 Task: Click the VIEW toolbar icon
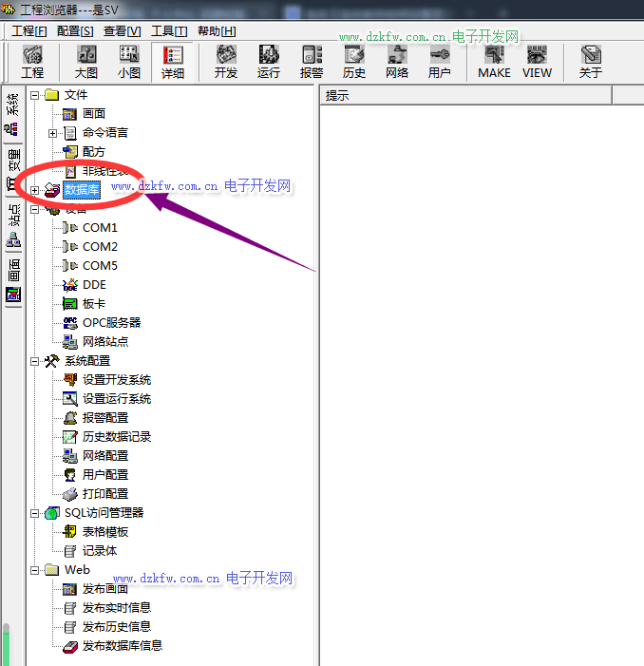[537, 62]
